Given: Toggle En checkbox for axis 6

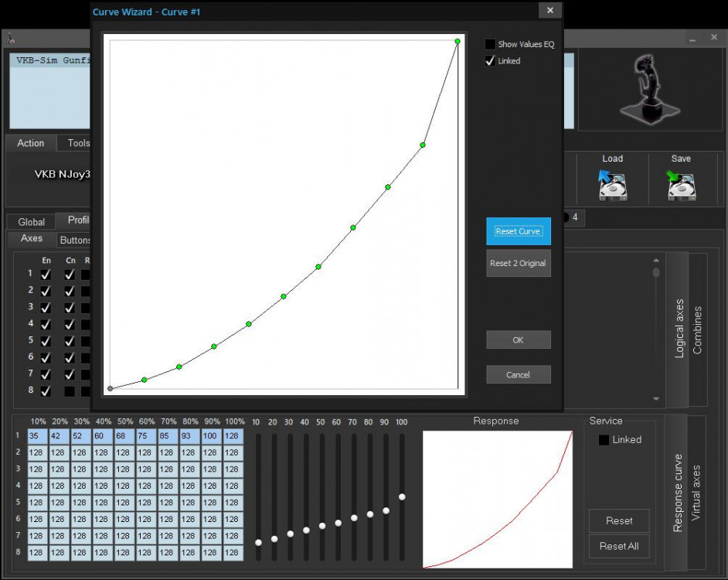Looking at the screenshot, I should [46, 357].
